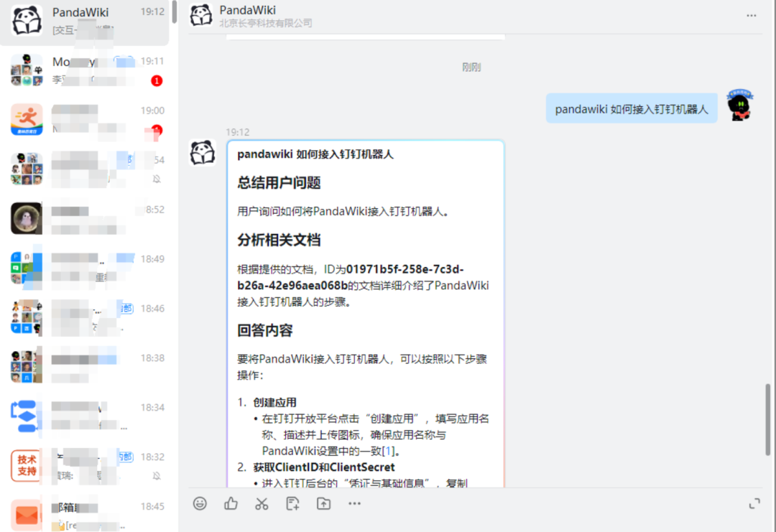Click the round ghost avatar in chat list
776x532 pixels.
pyautogui.click(x=27, y=218)
